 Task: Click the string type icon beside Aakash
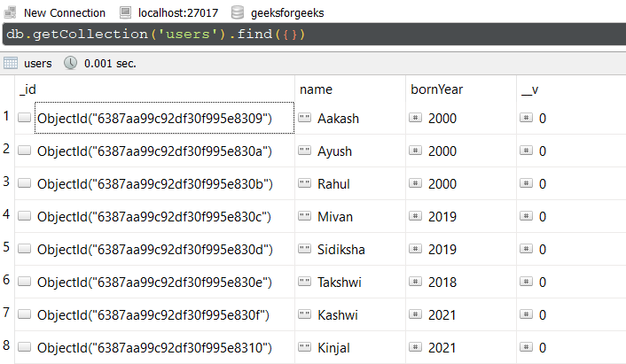click(x=306, y=118)
